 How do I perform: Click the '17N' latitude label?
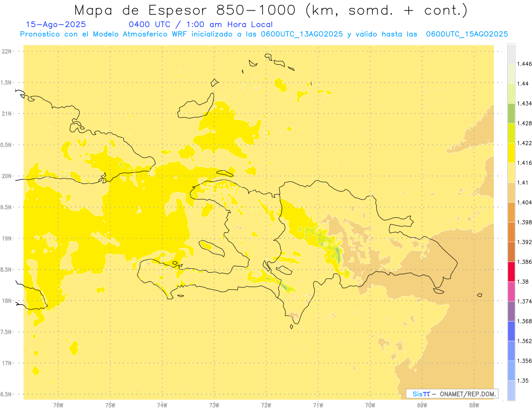pyautogui.click(x=7, y=363)
